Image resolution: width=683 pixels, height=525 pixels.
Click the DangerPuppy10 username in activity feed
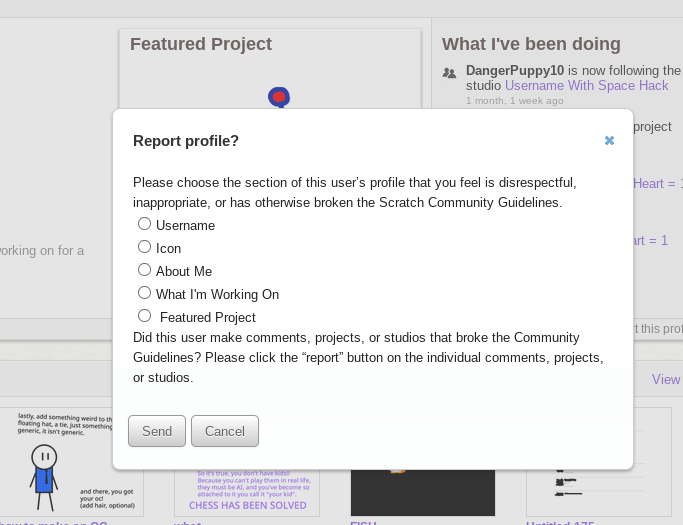coord(515,71)
